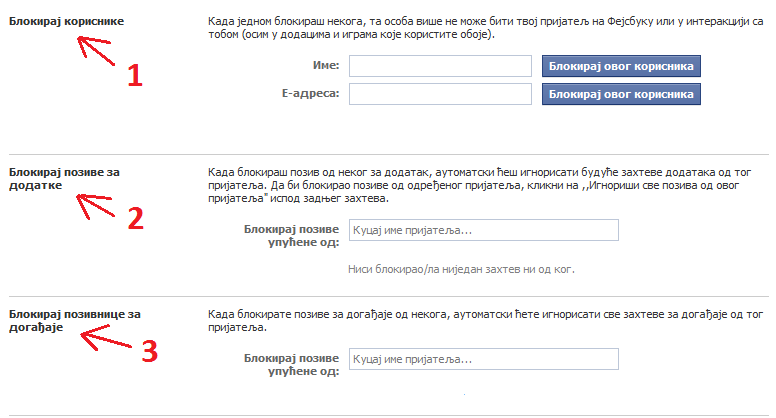Click the description paragraph starting Када једном блокираш
This screenshot has height=418, width=776.
point(485,28)
